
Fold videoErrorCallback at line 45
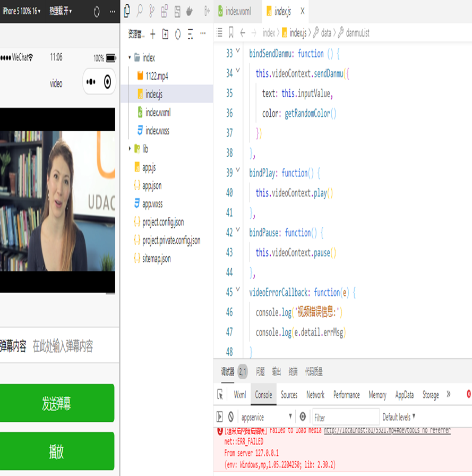(238, 289)
